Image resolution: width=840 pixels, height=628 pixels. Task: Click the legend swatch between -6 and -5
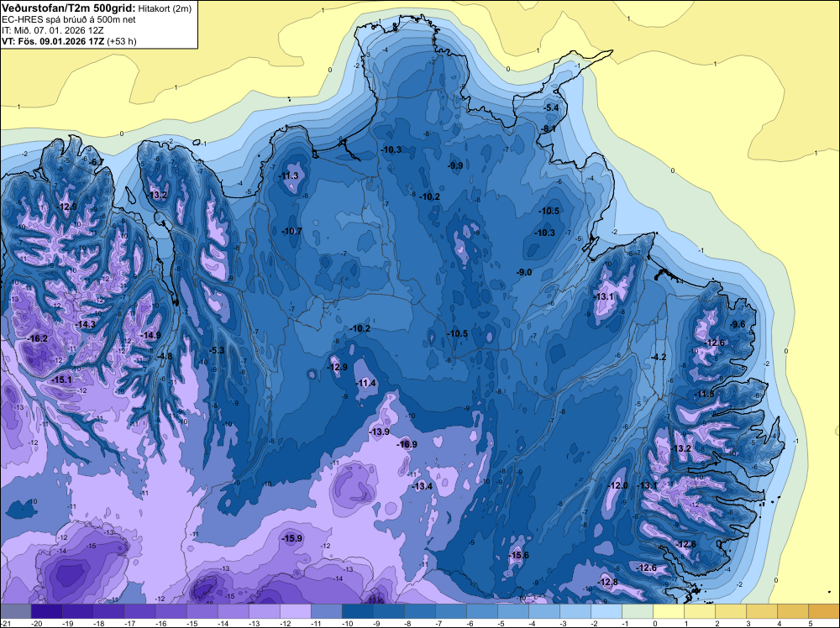coord(481,611)
